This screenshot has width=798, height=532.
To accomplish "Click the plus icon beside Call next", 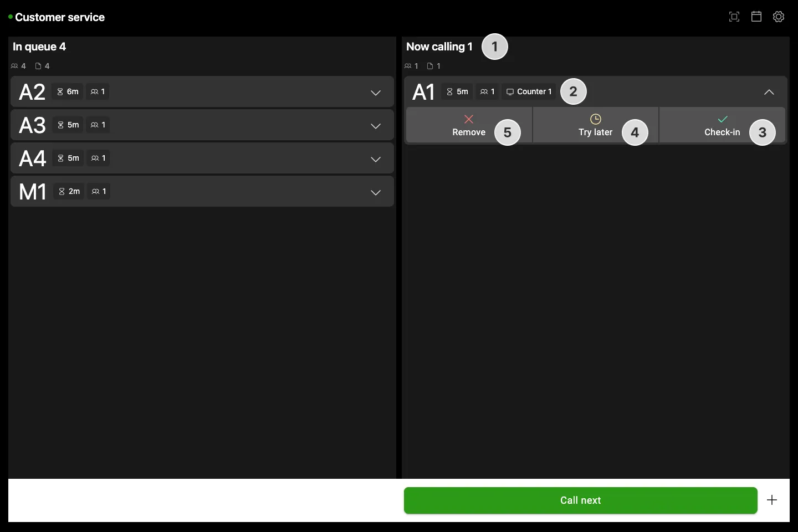I will [x=772, y=500].
